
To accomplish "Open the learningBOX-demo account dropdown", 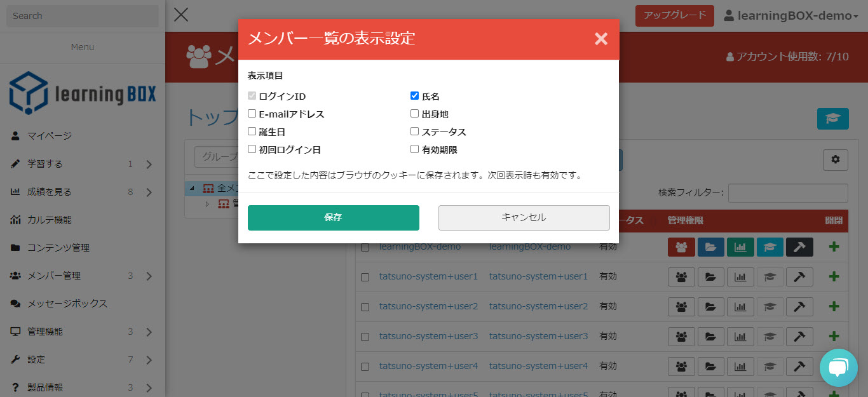I will pos(790,16).
